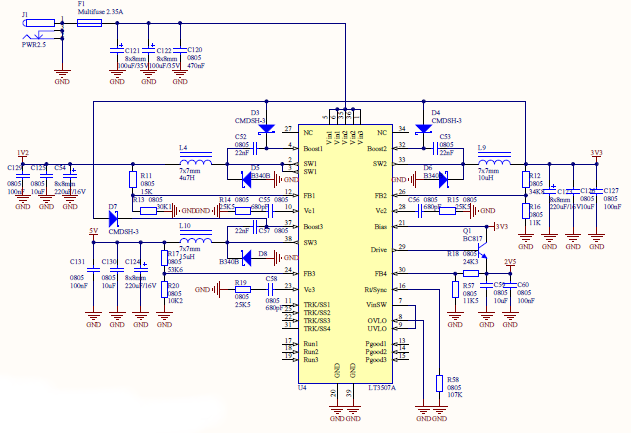Click resistor R11 symbol
This screenshot has height=433, width=631.
click(x=133, y=179)
